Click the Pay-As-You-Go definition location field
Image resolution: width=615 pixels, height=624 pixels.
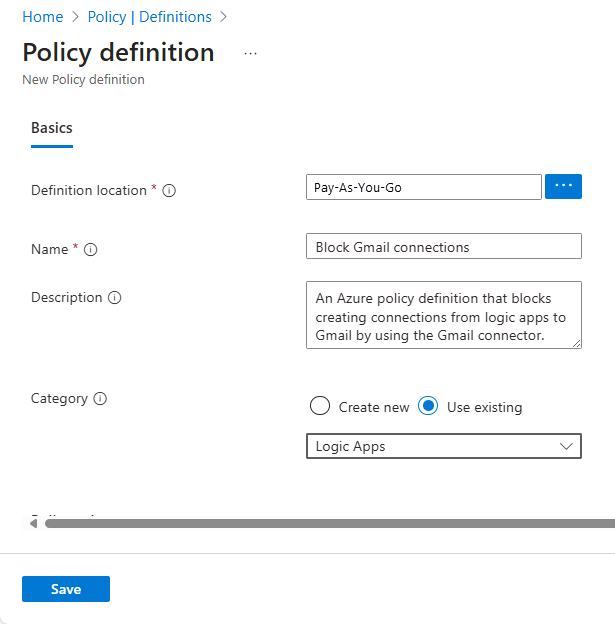coord(423,187)
